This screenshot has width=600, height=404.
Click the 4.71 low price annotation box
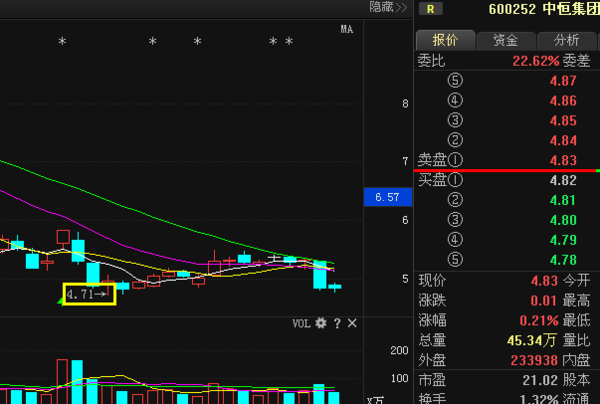(89, 294)
